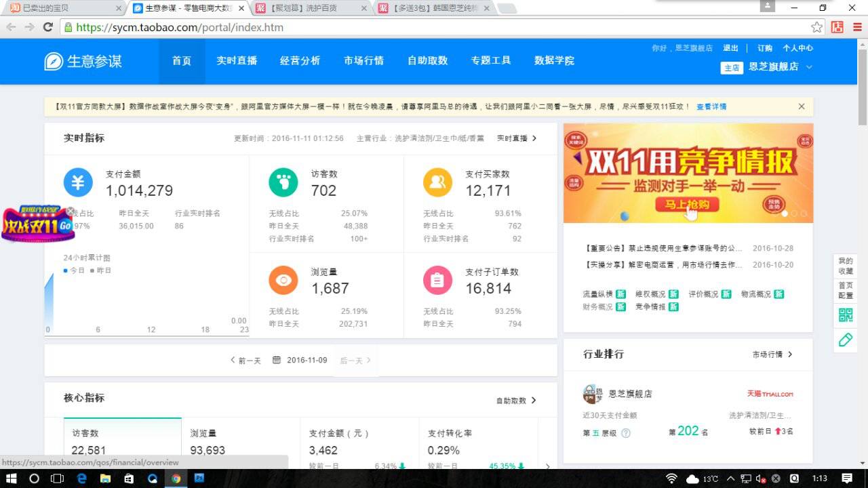This screenshot has height=488, width=868.
Task: Click the calendar icon beside 2016-11-09
Action: coord(277,360)
